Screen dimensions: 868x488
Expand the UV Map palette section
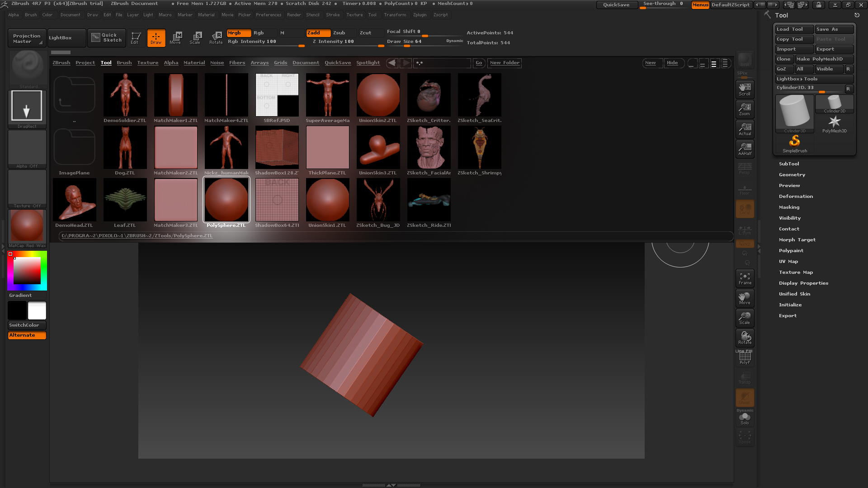(x=788, y=262)
